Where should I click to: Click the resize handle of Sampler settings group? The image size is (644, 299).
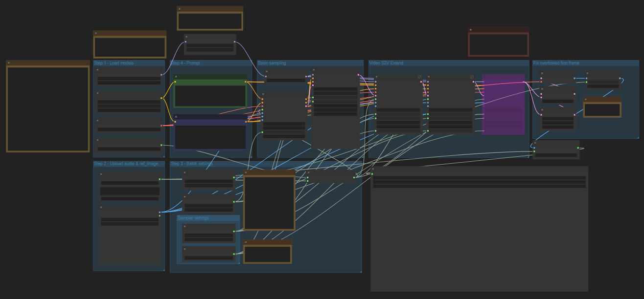(x=238, y=262)
